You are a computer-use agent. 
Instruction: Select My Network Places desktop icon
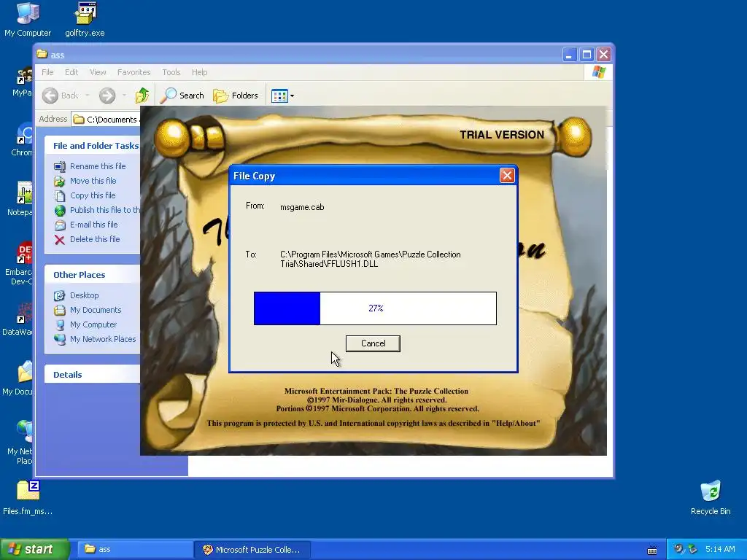tap(20, 443)
